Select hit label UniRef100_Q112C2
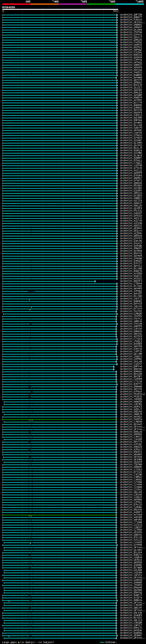Screen dimensions: 146x644 pyautogui.click(x=131, y=87)
